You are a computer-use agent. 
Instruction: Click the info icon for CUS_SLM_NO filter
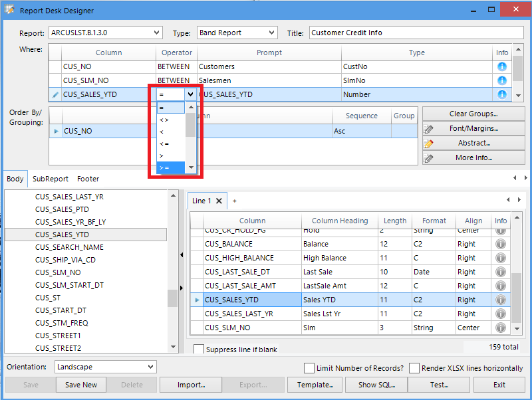click(502, 80)
